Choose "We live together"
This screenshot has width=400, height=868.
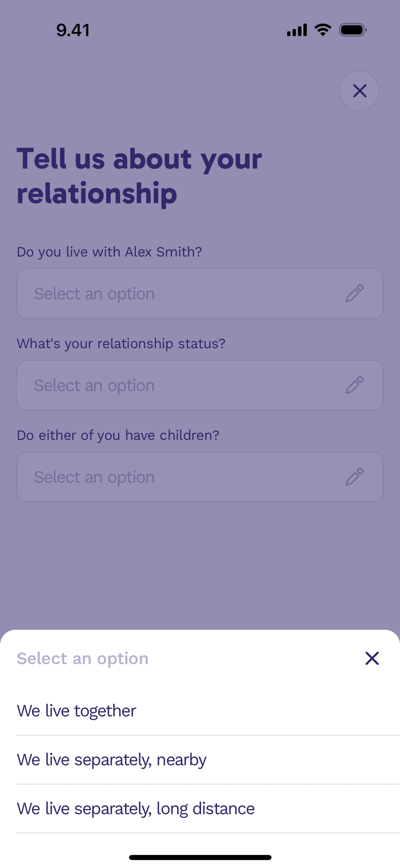[x=77, y=711]
